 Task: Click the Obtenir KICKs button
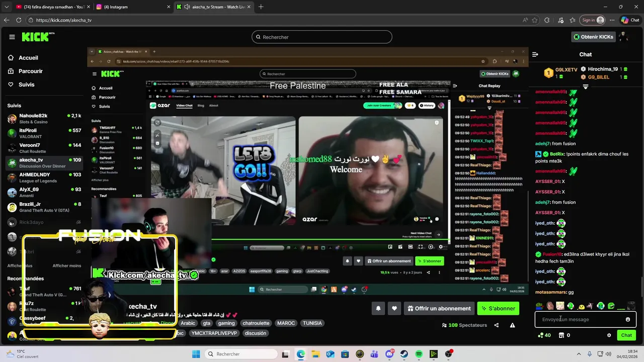pyautogui.click(x=593, y=37)
